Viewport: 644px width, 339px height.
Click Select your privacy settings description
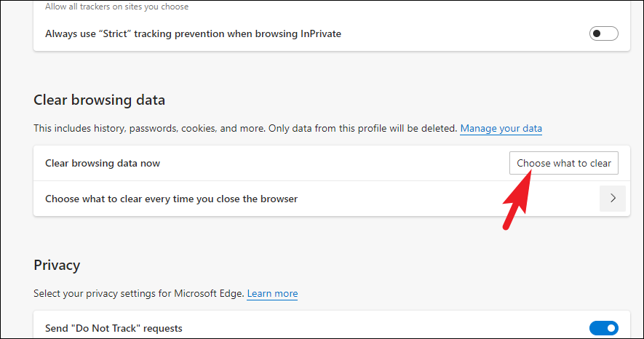(x=138, y=294)
